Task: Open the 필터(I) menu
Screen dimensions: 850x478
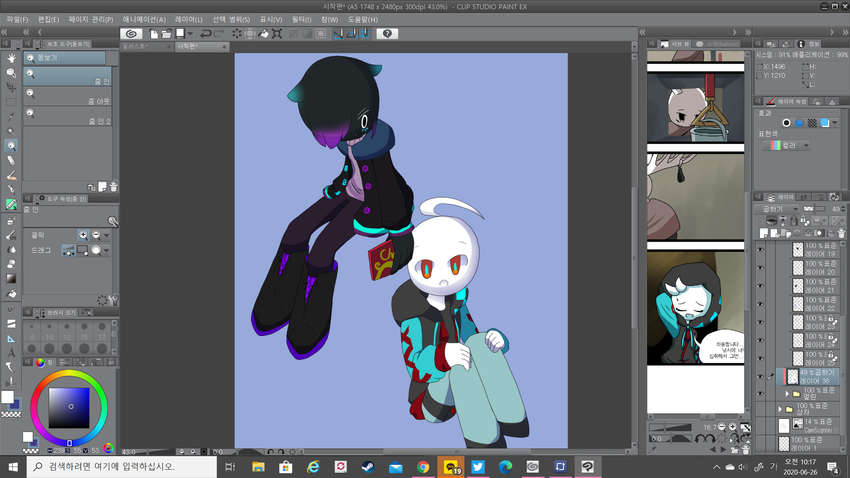Action: pyautogui.click(x=301, y=20)
